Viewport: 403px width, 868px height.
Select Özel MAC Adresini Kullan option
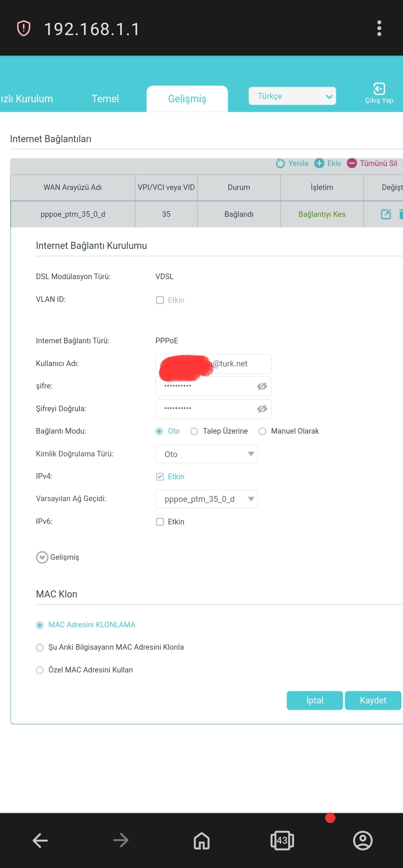[40, 670]
